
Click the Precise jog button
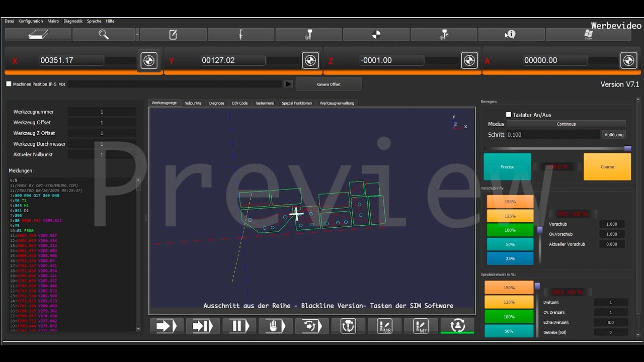point(507,166)
